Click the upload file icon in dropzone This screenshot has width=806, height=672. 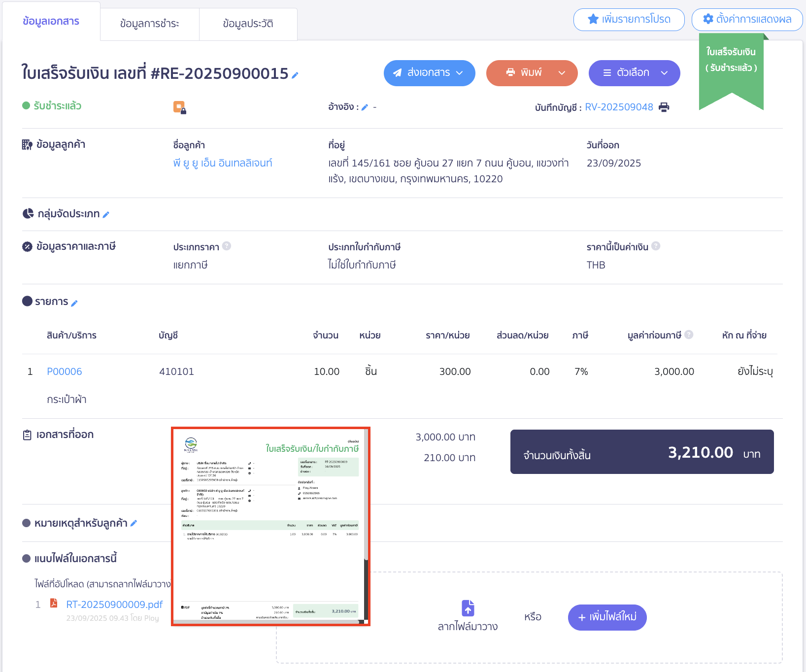[468, 608]
